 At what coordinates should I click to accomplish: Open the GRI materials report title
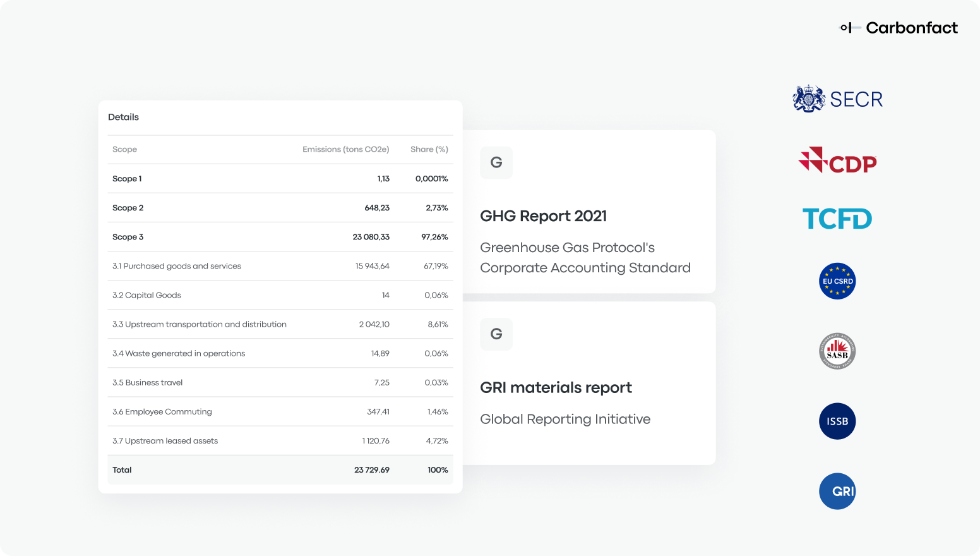(556, 387)
